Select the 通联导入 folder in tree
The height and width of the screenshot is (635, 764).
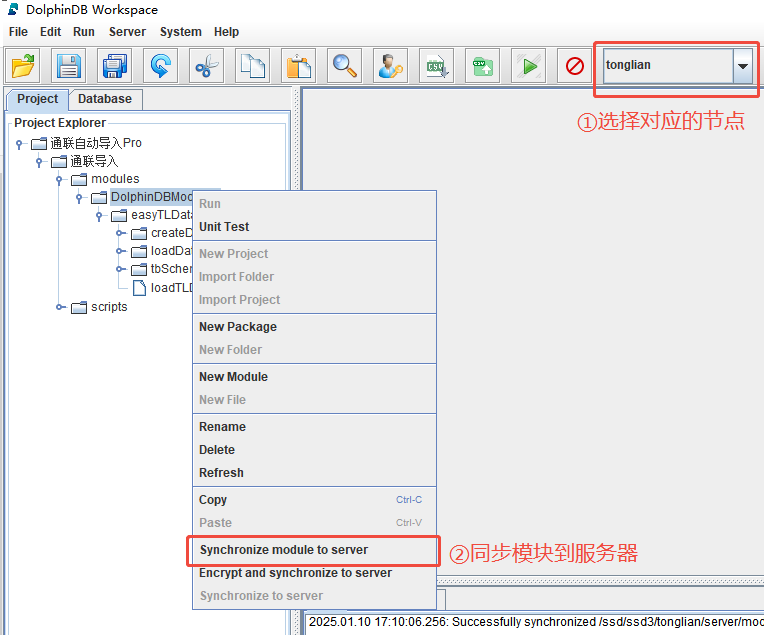pos(93,161)
